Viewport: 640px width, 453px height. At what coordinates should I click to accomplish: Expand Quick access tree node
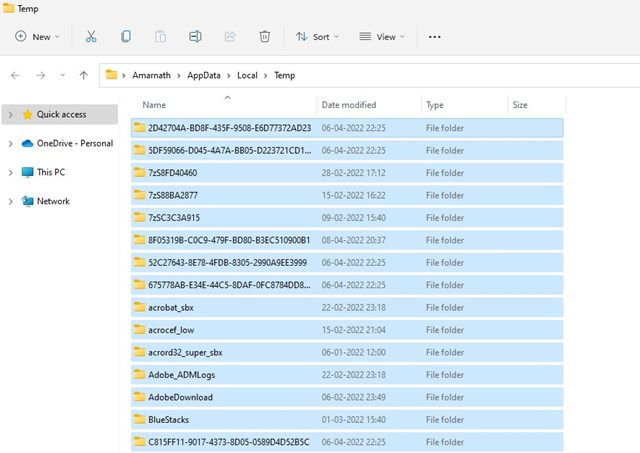pos(11,115)
